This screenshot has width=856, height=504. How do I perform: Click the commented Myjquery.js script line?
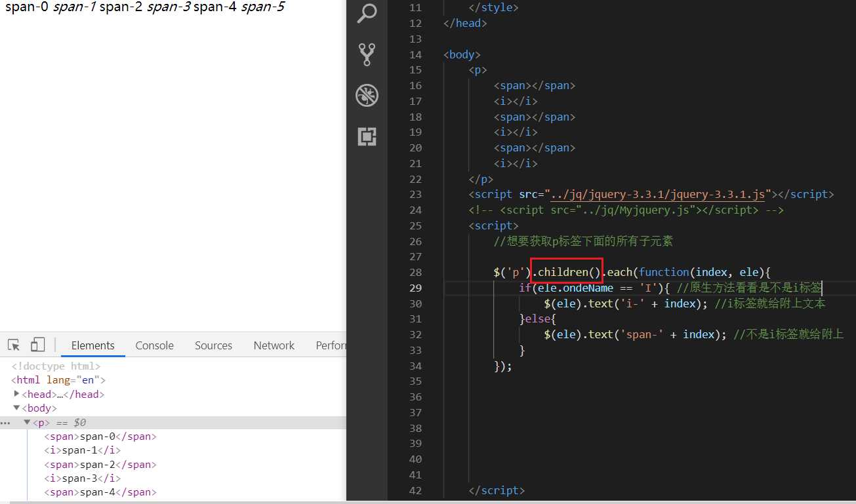[x=626, y=210]
